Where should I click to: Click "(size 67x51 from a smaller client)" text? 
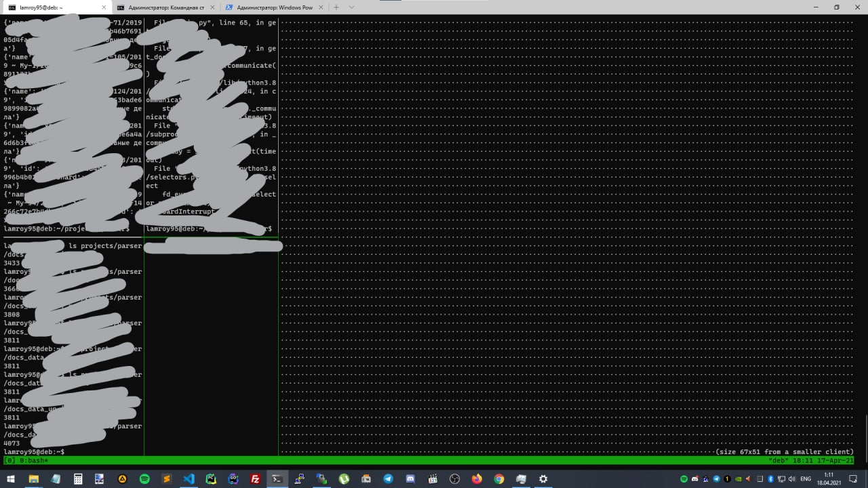(x=784, y=452)
